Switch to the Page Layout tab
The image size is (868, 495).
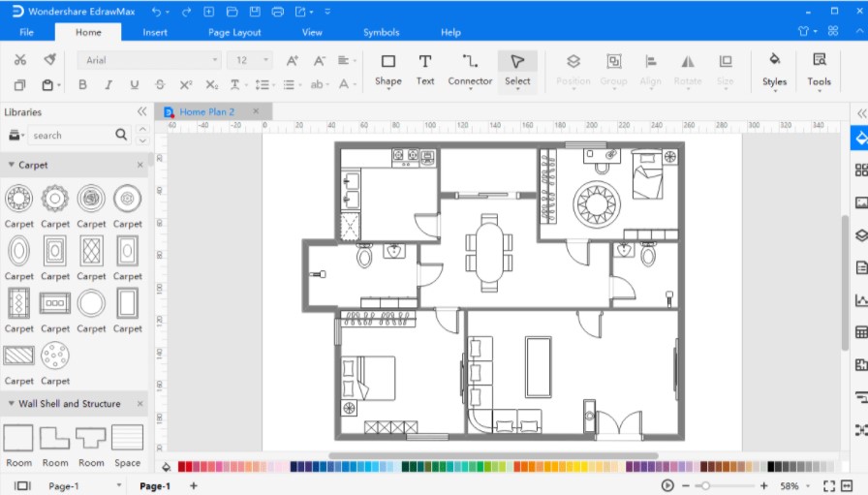pos(234,32)
